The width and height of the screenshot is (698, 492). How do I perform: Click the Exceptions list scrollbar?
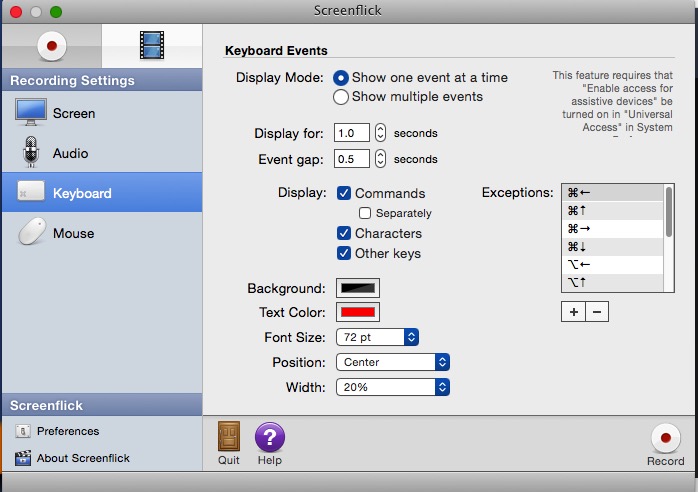[669, 212]
